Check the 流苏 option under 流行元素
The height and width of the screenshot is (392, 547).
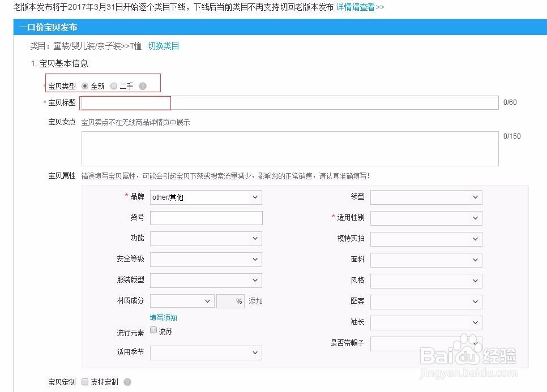[x=153, y=329]
